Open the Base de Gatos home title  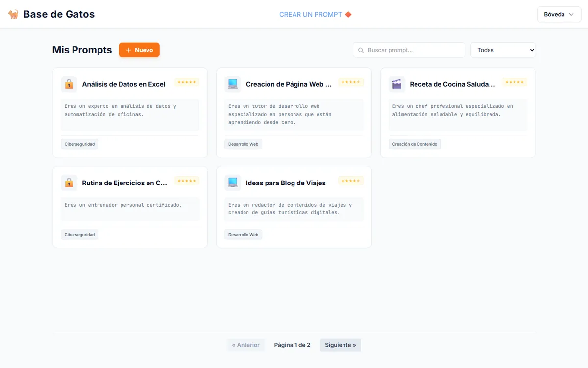[59, 14]
